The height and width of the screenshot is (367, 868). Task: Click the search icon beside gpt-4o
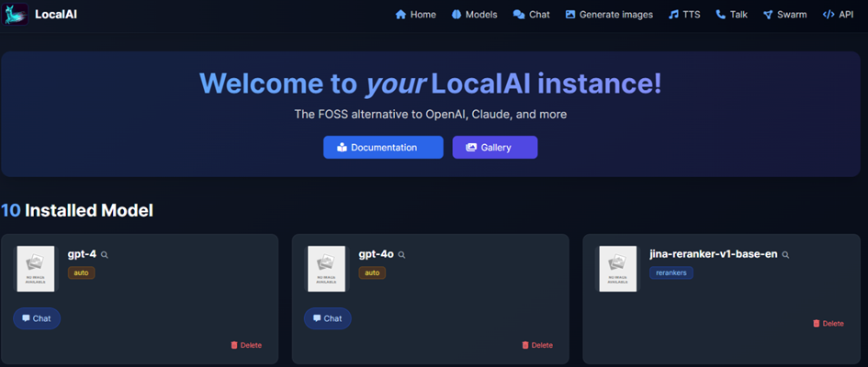(401, 255)
